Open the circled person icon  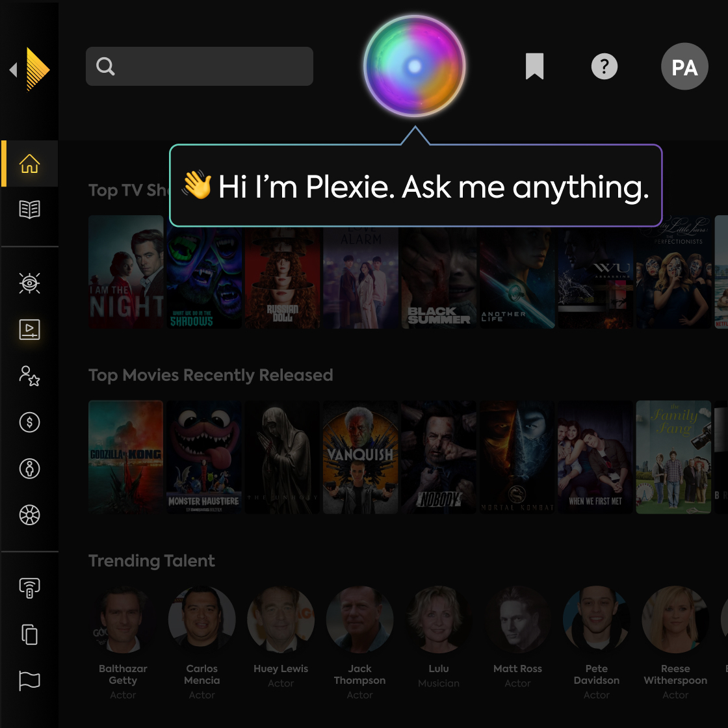(x=30, y=469)
